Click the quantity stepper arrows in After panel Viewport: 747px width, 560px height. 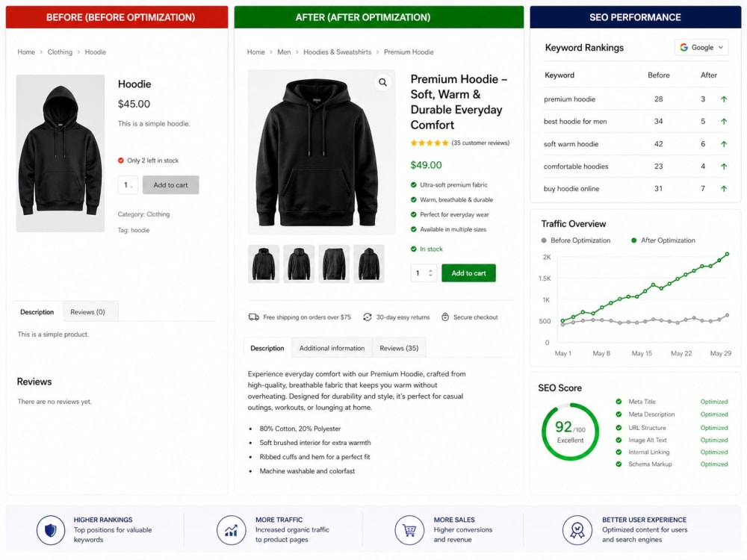pos(430,273)
